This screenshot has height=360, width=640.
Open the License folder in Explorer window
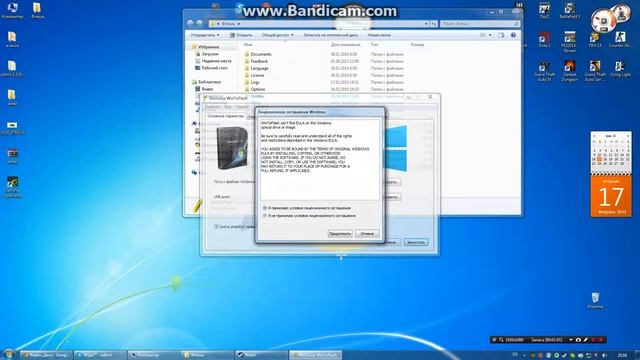pos(257,75)
